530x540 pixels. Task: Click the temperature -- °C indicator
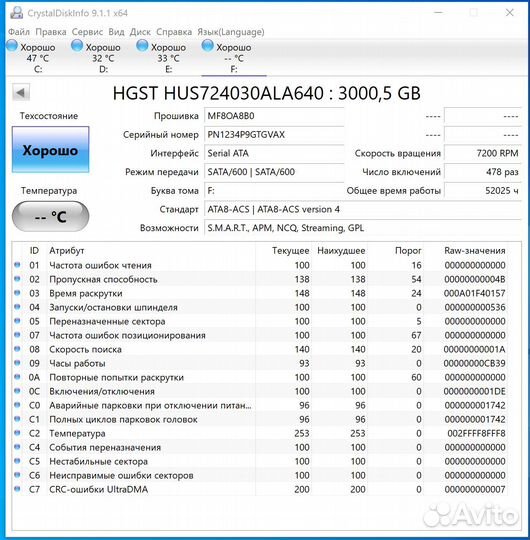tap(50, 217)
